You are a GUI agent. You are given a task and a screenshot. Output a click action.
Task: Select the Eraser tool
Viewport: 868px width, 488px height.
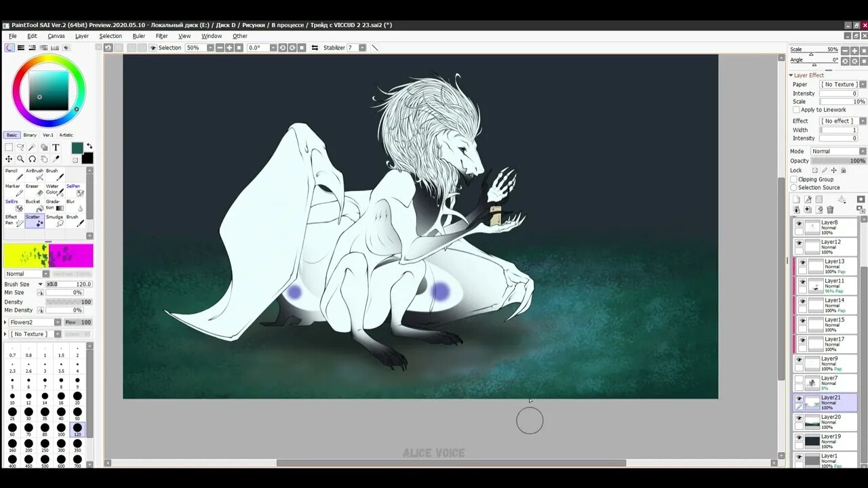tap(35, 189)
